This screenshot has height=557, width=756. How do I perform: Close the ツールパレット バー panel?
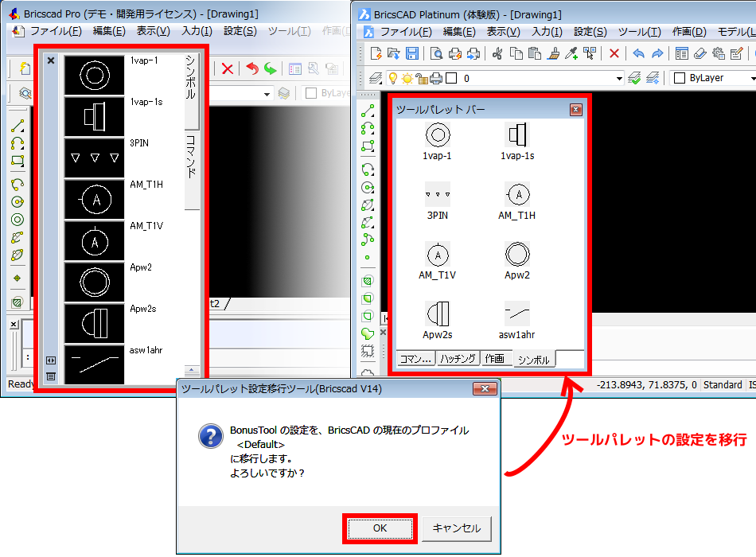(575, 110)
